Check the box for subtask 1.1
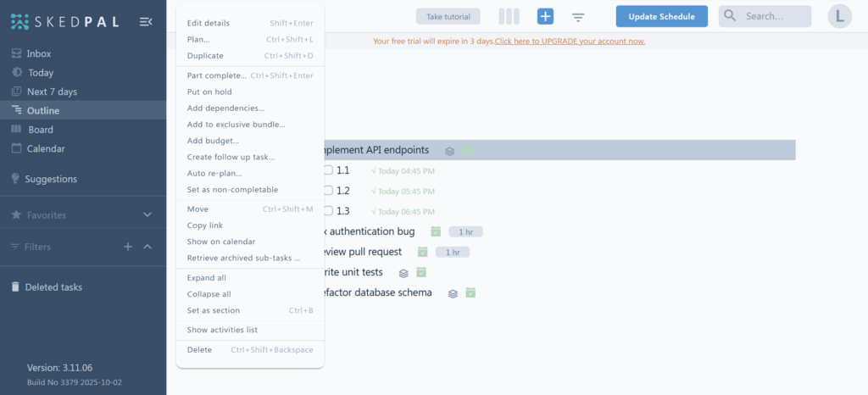The image size is (868, 395). 328,170
